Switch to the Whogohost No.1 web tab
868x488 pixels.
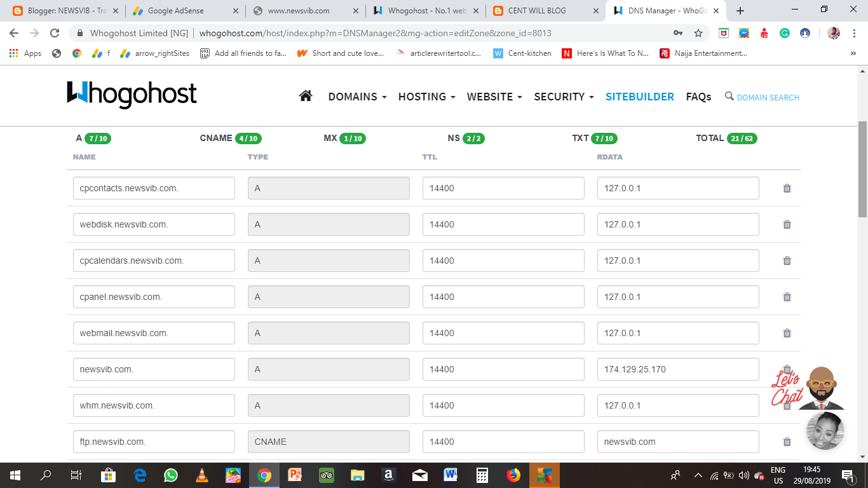coord(425,11)
